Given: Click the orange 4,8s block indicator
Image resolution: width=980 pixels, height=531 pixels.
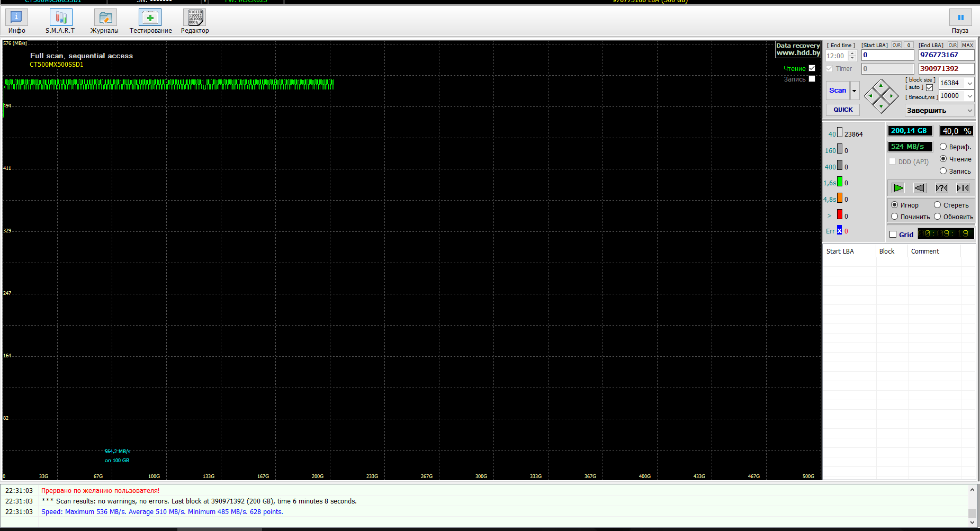Looking at the screenshot, I should (x=840, y=198).
